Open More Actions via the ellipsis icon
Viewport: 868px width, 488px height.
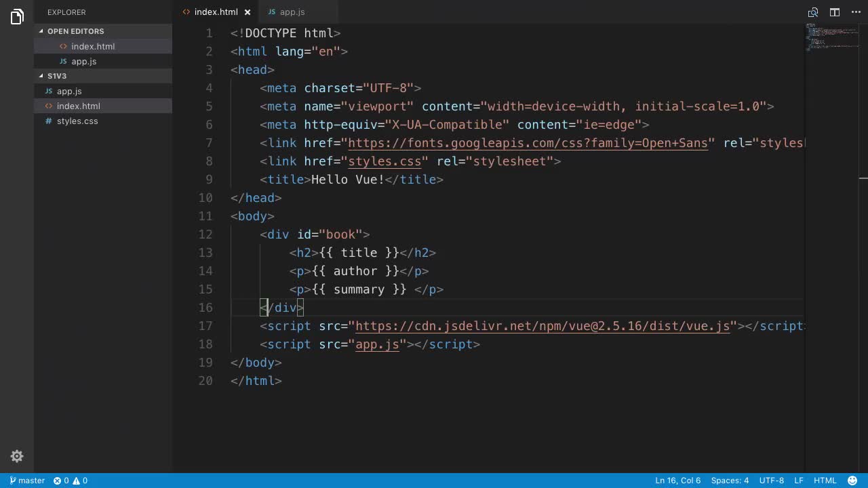(x=856, y=12)
